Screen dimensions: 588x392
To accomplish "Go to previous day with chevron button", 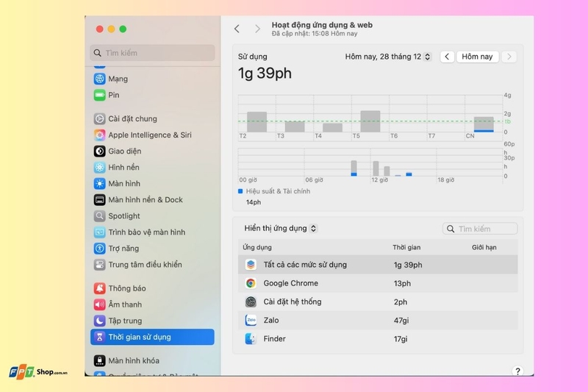I will [447, 57].
